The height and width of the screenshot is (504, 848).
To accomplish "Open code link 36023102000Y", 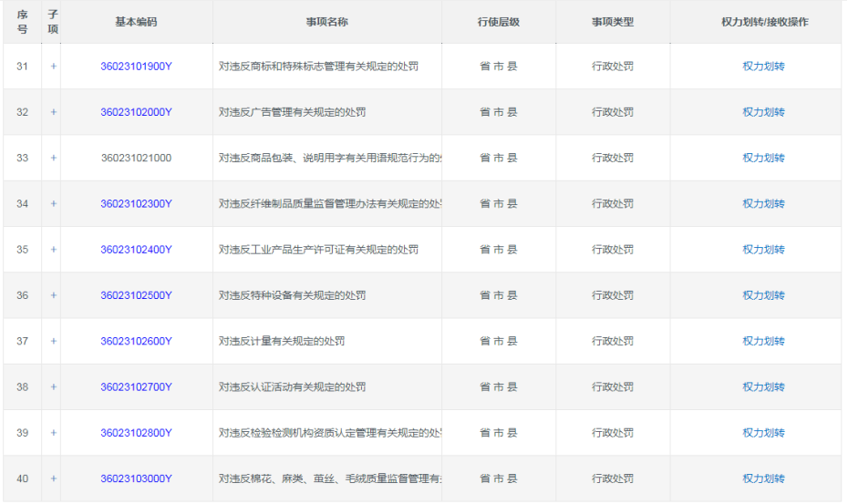I will 136,112.
